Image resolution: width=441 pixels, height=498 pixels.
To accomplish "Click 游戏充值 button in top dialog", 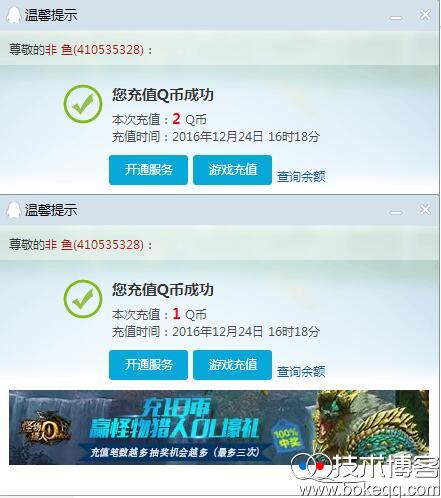I will pos(232,170).
